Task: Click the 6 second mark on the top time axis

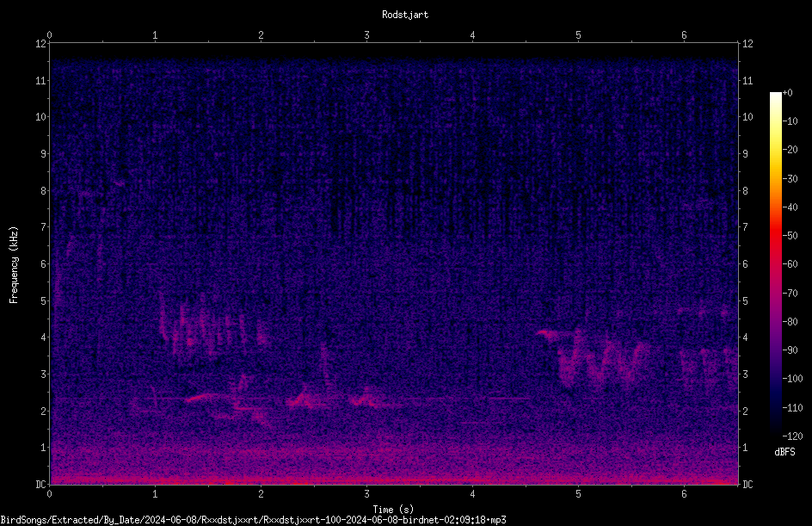Action: click(x=684, y=35)
